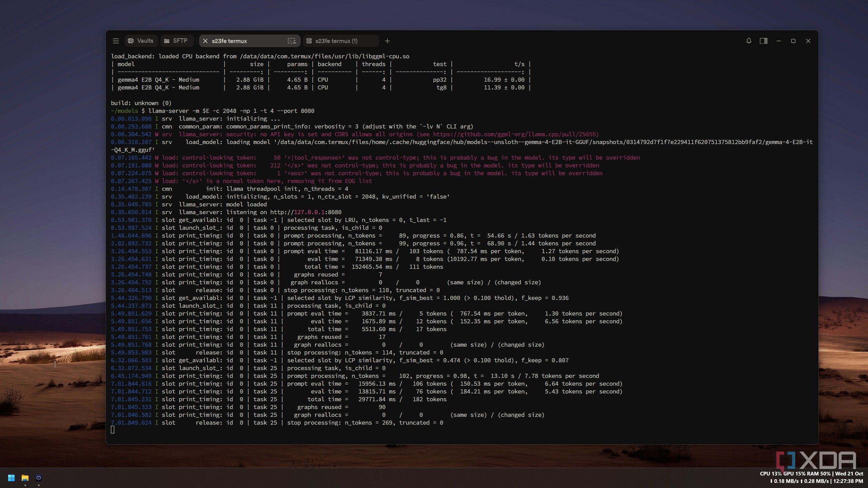868x488 pixels.
Task: Click the 'threads' column header in table
Action: [373, 64]
